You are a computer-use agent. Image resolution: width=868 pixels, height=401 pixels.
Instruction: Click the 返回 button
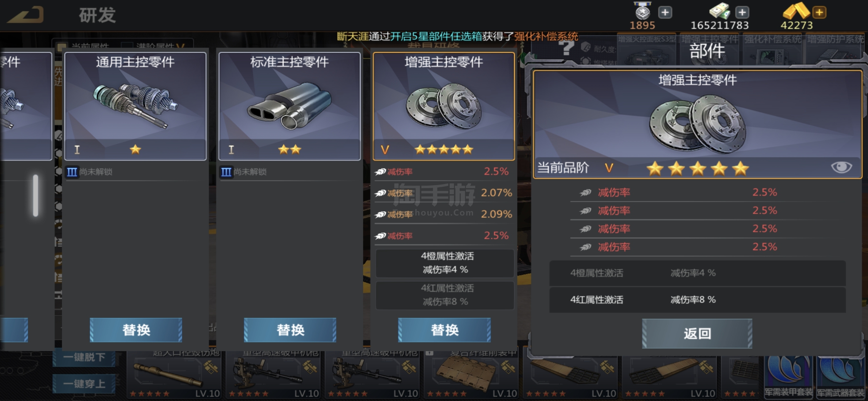697,333
